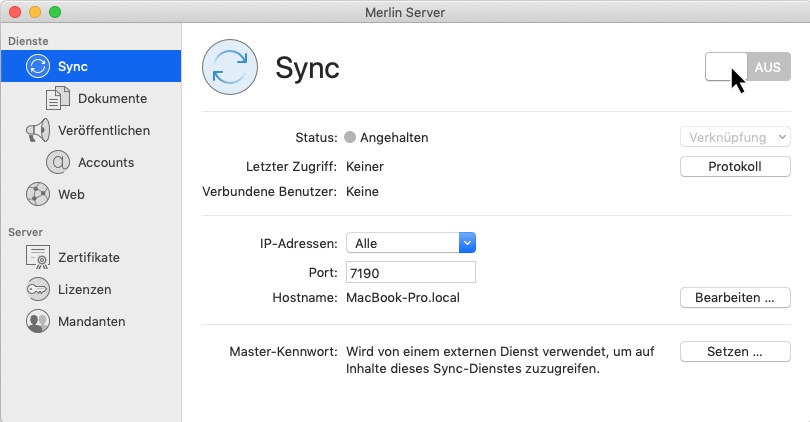The height and width of the screenshot is (422, 810).
Task: Select the Sync label in the sidebar
Action: tap(73, 67)
